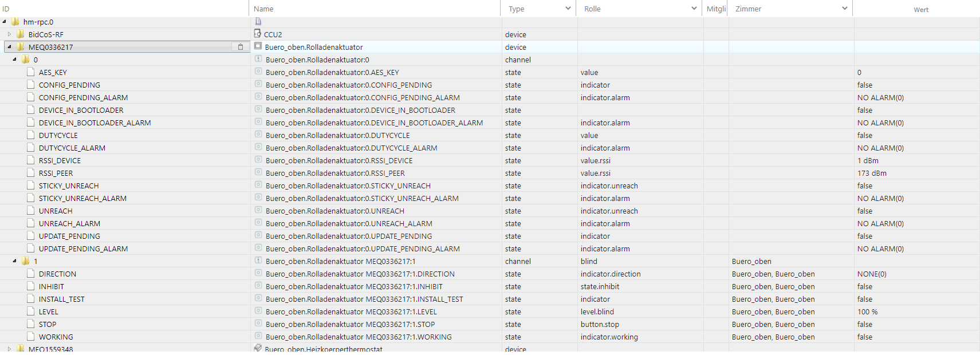
Task: Collapse the hm-rpc.0 tree node
Action: click(x=5, y=22)
